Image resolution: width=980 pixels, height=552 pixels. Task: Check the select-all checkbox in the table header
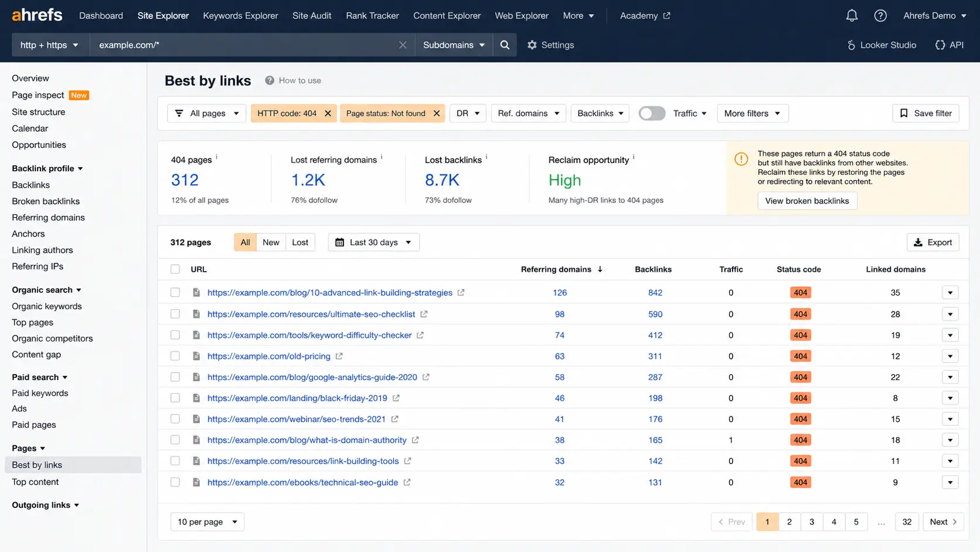(x=175, y=269)
